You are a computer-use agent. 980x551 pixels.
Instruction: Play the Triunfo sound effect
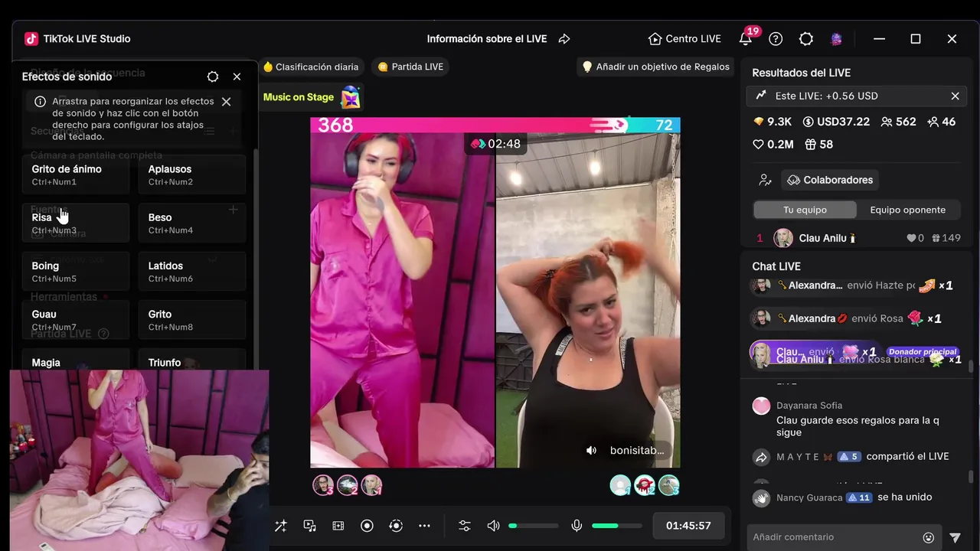pos(192,360)
